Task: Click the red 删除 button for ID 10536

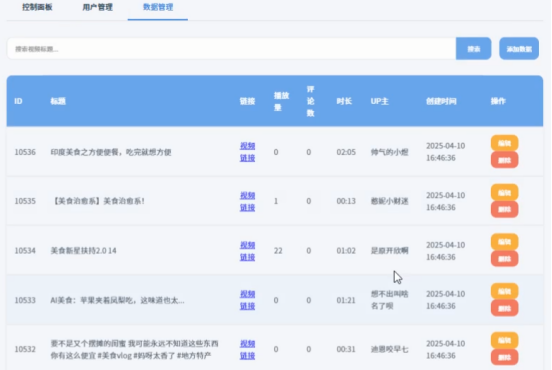Action: click(504, 160)
